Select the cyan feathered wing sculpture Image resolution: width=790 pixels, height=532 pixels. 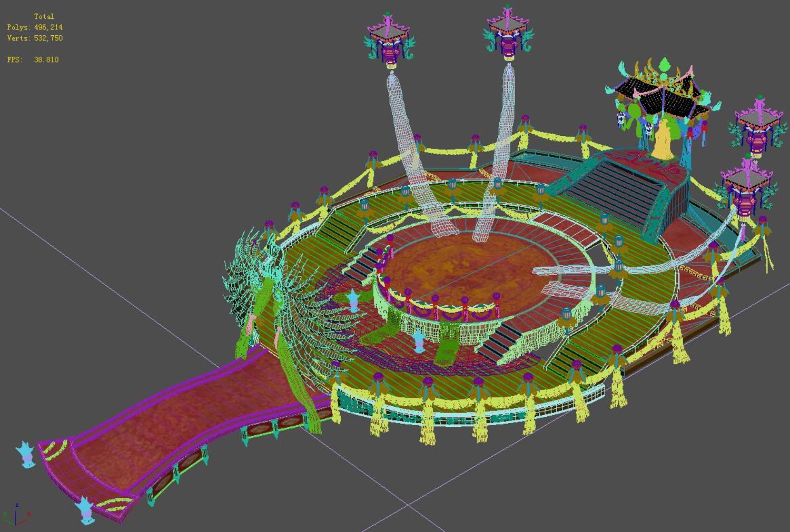click(x=274, y=295)
